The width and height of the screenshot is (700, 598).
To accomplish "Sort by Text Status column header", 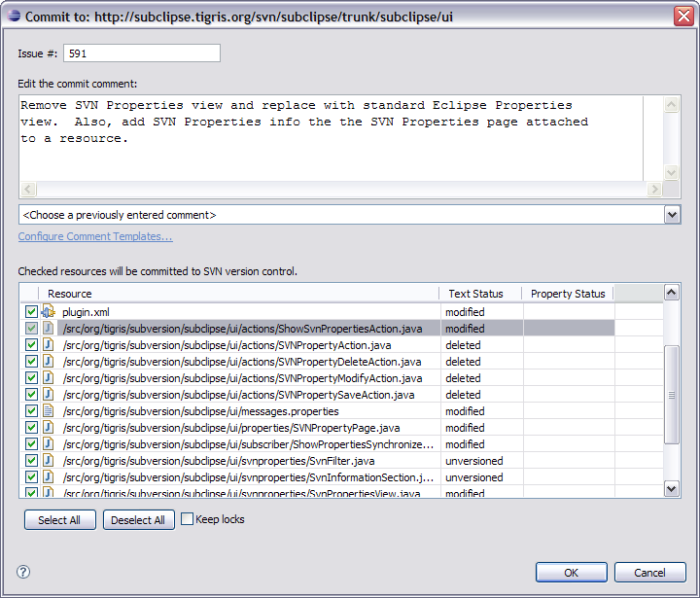I will pos(481,294).
